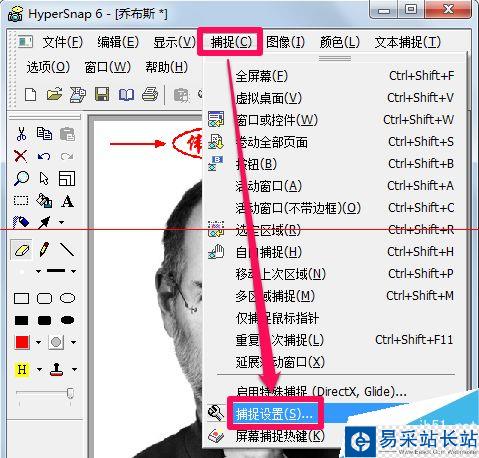Select the paint bucket fill tool

click(44, 201)
